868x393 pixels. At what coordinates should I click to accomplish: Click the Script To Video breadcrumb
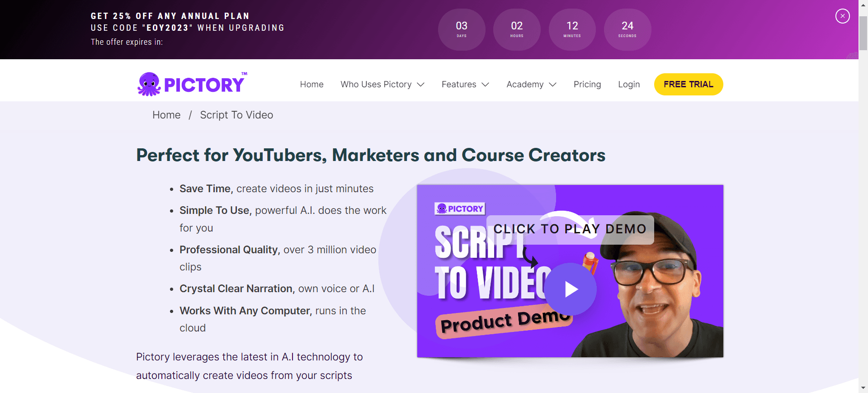[x=236, y=115]
